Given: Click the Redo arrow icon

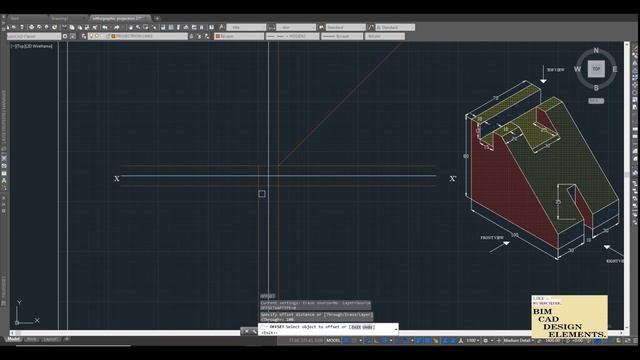Looking at the screenshot, I should coord(116,27).
